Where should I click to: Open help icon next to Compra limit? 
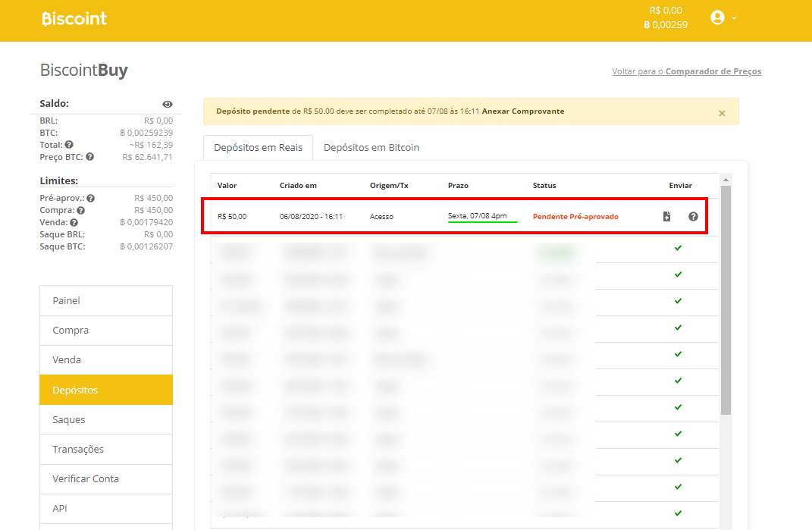click(x=81, y=210)
